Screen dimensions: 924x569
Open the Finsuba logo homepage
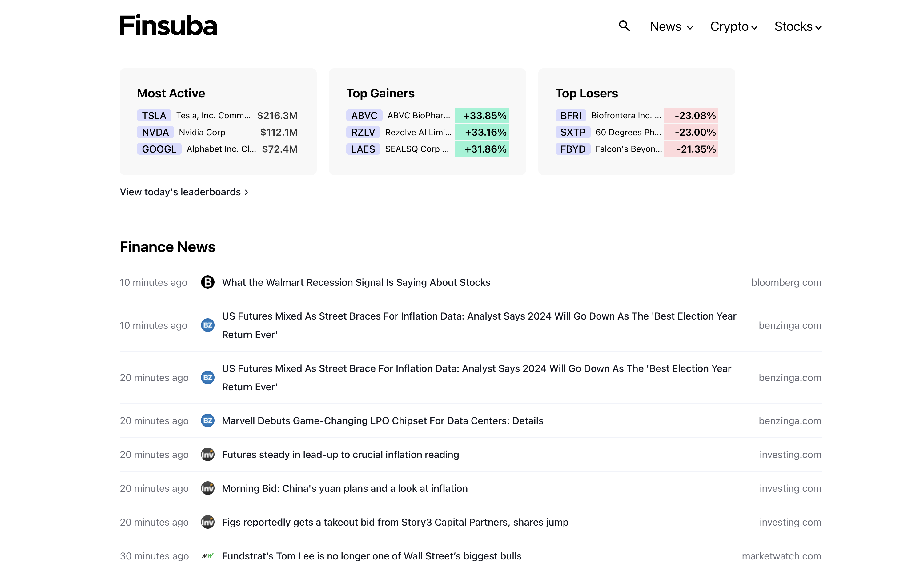(x=168, y=25)
